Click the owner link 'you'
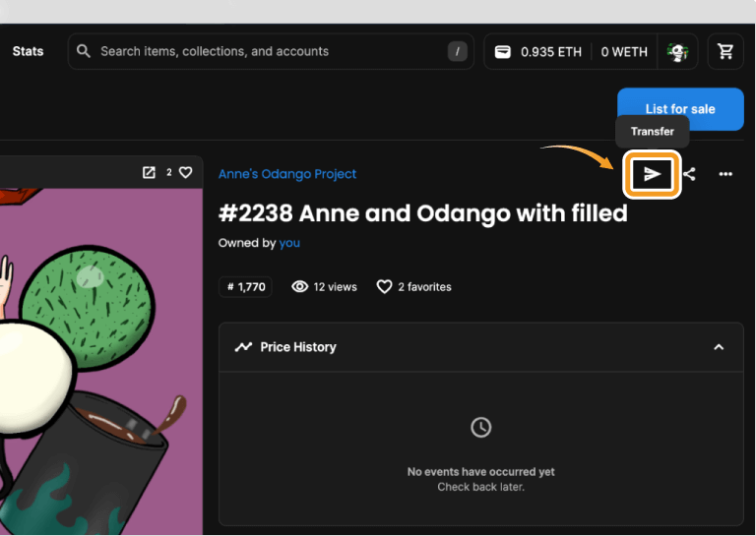This screenshot has width=756, height=536. click(289, 243)
